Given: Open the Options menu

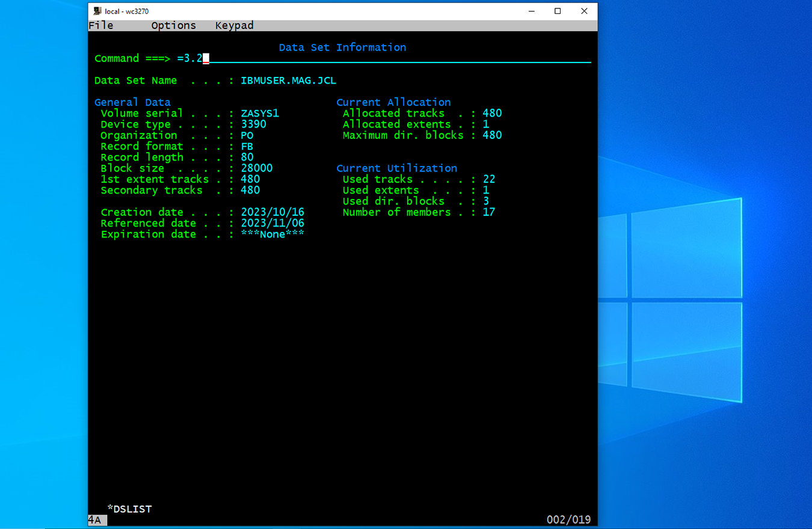Looking at the screenshot, I should [x=173, y=25].
